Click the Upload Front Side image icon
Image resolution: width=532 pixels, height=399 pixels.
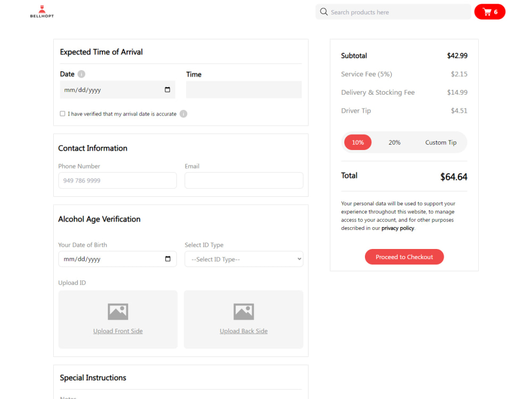[x=118, y=311]
